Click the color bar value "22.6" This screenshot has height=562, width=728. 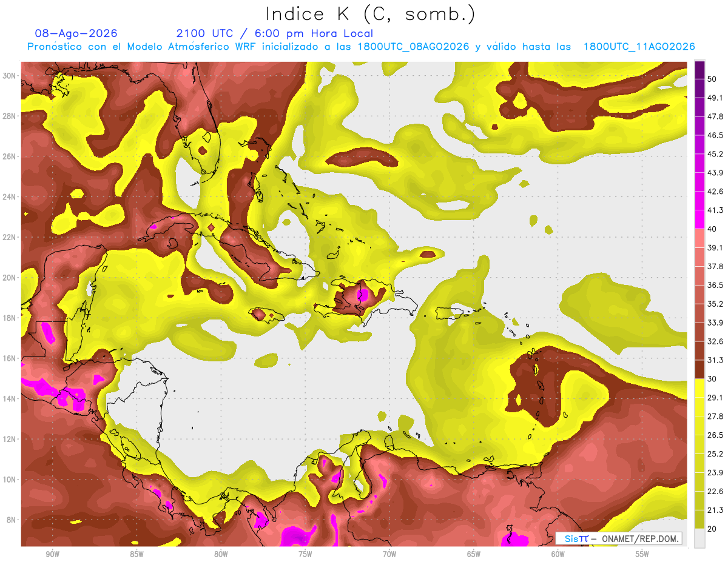pos(715,492)
